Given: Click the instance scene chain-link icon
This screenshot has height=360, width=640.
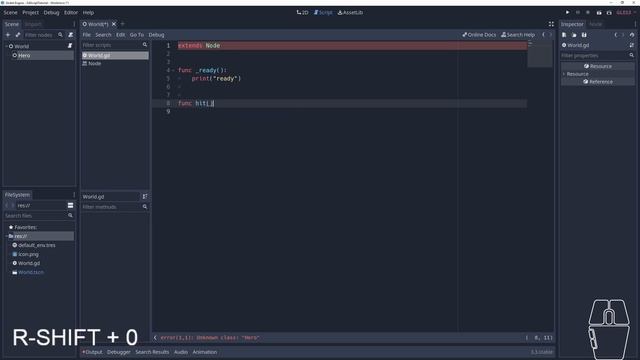Looking at the screenshot, I should pos(18,35).
